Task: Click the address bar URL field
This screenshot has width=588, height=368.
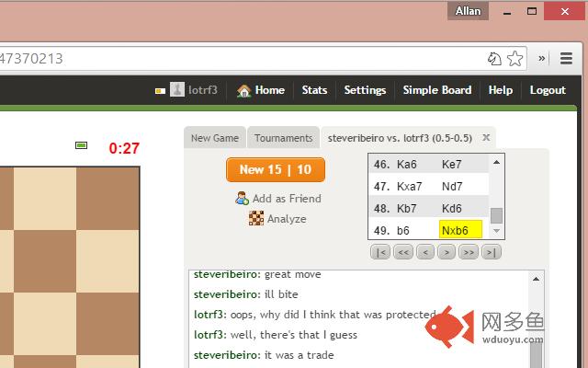Action: [x=263, y=59]
